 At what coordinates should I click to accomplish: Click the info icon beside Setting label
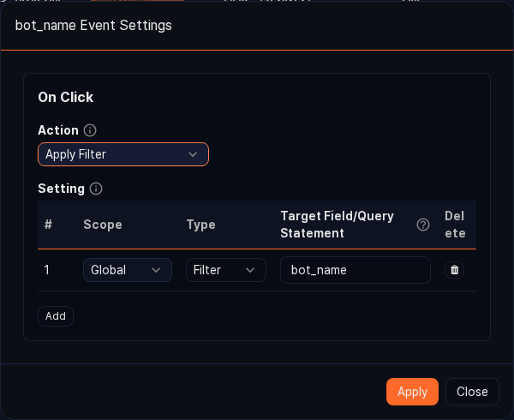pos(96,189)
